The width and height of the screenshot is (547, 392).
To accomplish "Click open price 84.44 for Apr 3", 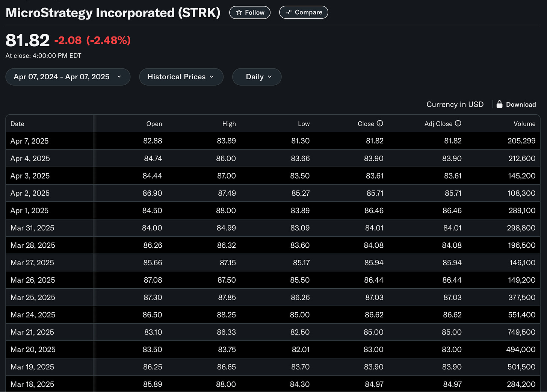I will [x=152, y=176].
